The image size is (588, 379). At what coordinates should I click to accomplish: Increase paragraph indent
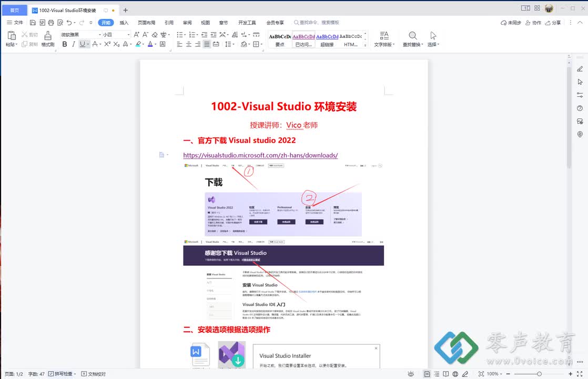[x=214, y=35]
